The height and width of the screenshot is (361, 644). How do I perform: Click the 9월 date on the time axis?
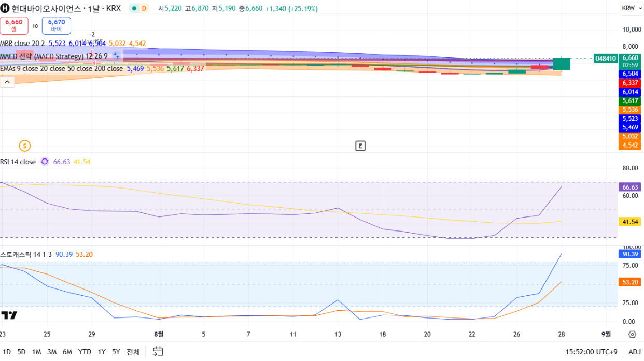(x=606, y=334)
